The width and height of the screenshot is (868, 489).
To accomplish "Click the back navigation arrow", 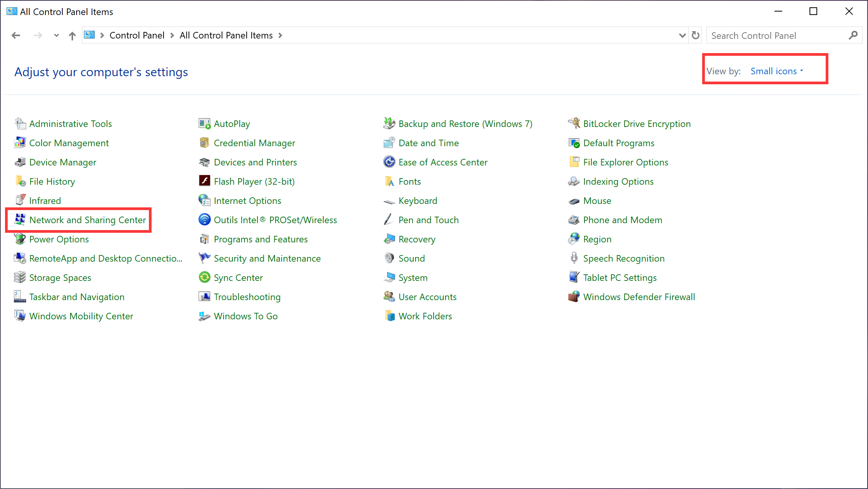I will (x=16, y=35).
